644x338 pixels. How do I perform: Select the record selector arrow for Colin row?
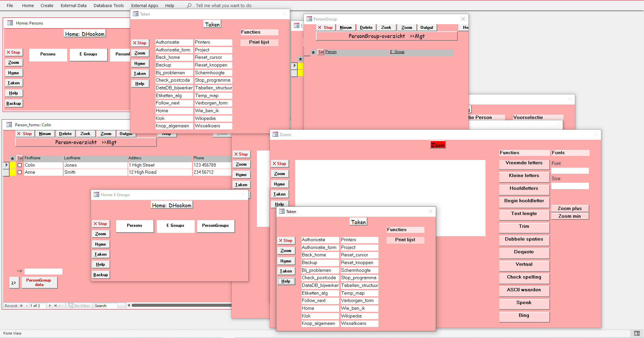[6, 165]
